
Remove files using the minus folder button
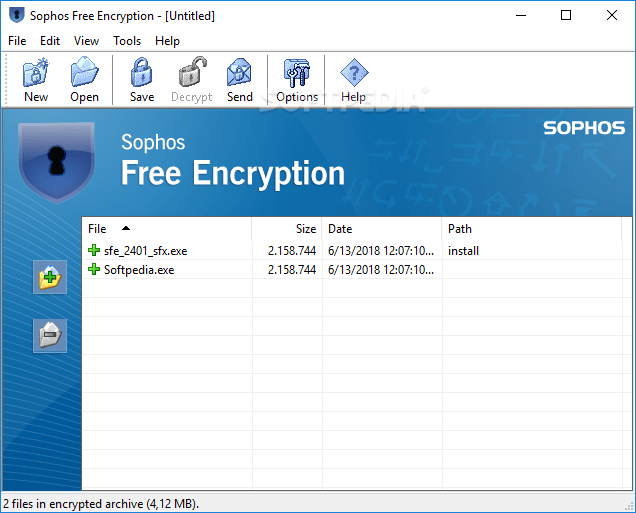click(x=50, y=335)
